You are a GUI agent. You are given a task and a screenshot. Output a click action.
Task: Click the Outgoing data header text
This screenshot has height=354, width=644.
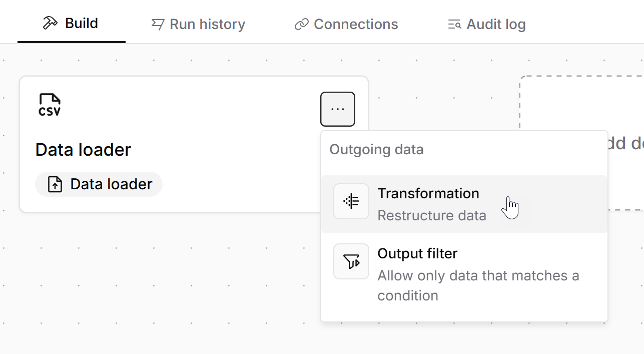(376, 149)
